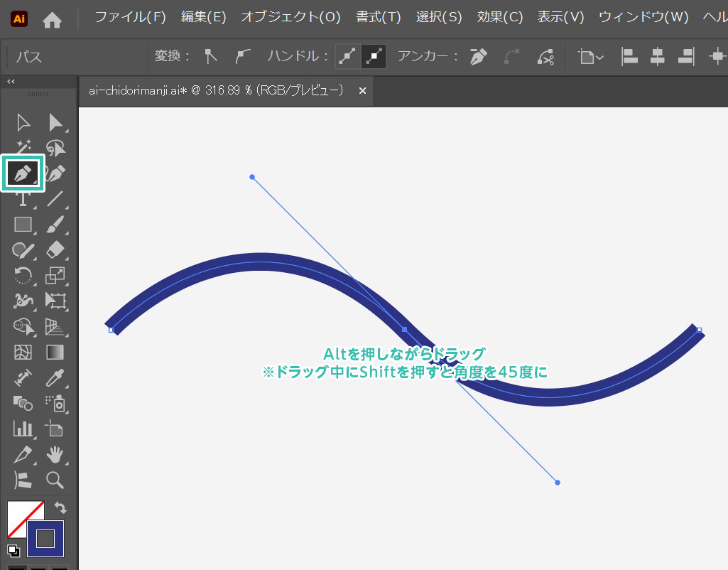Image resolution: width=728 pixels, height=570 pixels.
Task: Select the Selection tool arrow
Action: (23, 123)
